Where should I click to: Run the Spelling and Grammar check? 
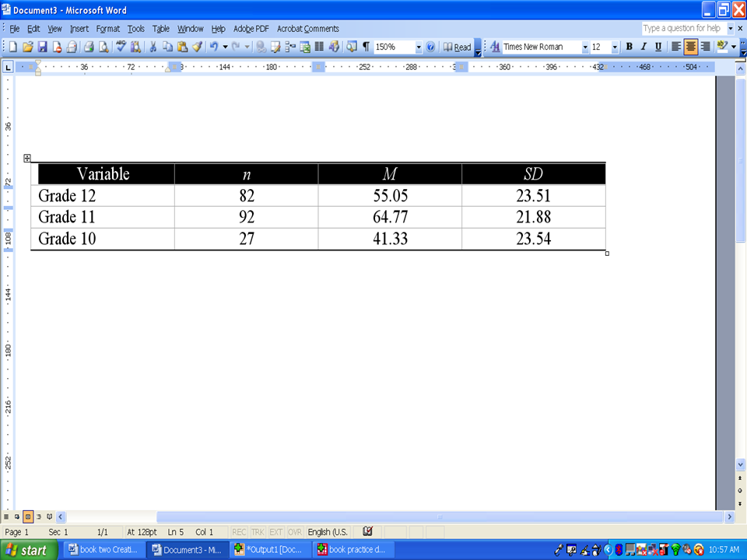tap(121, 47)
